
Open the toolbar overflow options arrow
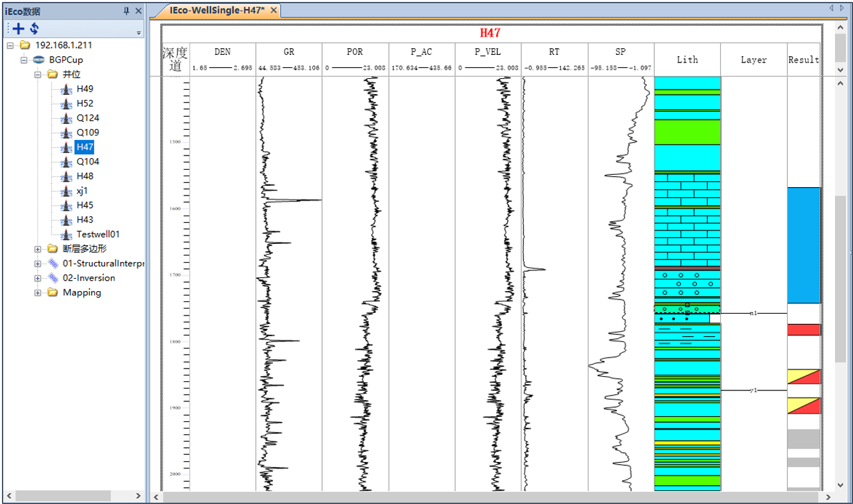click(x=139, y=32)
